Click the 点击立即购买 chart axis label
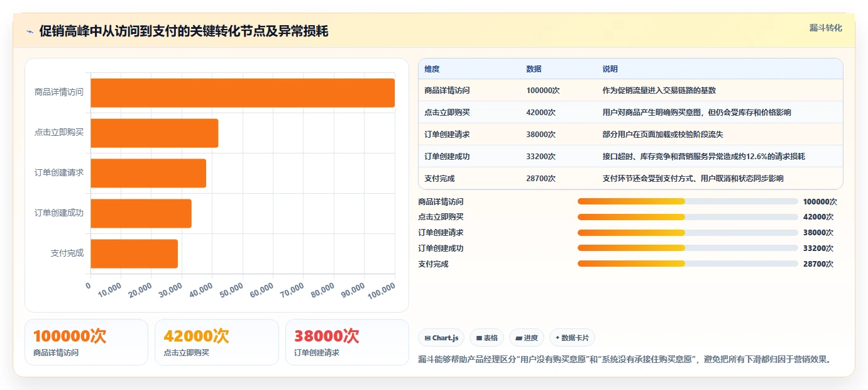Viewport: 868px width, 390px height. pos(59,133)
